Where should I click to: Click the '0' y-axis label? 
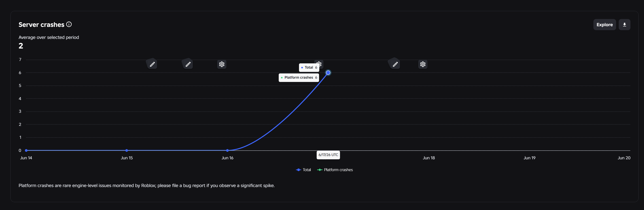(x=20, y=150)
